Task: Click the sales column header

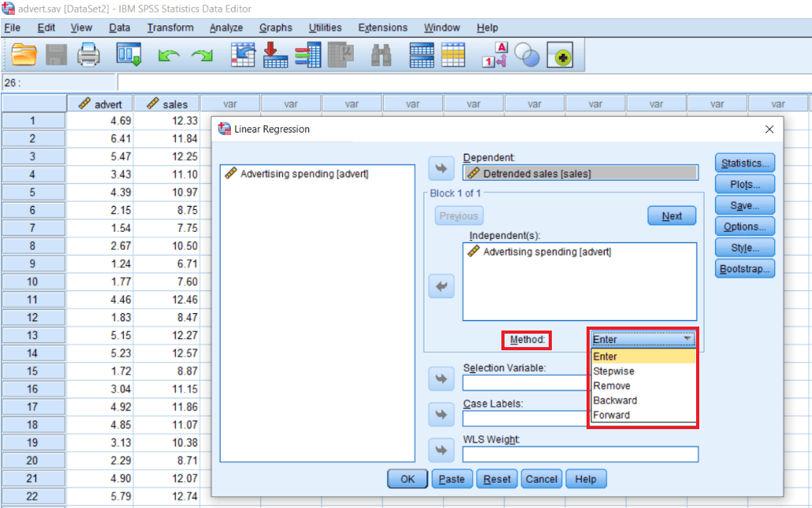Action: pyautogui.click(x=167, y=103)
